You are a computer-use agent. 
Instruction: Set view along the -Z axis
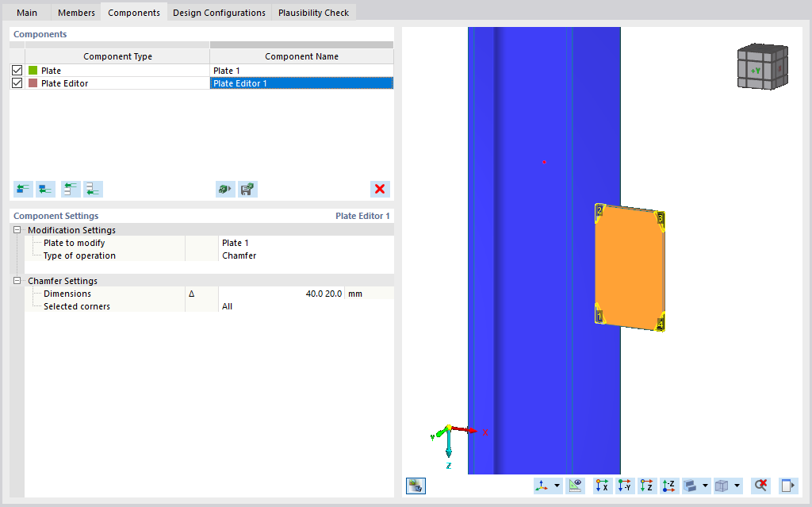click(668, 485)
